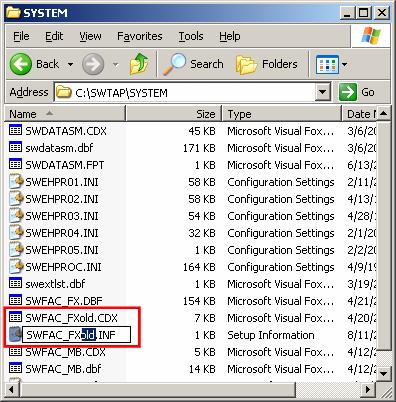Screen dimensions: 396x402
Task: Click the 14 KB size cell
Action: [202, 369]
